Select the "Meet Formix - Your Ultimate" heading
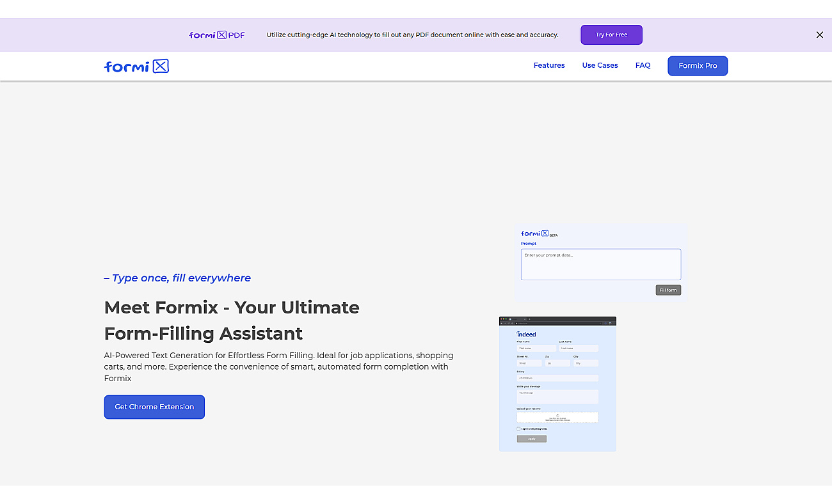The width and height of the screenshot is (832, 504). point(232,307)
